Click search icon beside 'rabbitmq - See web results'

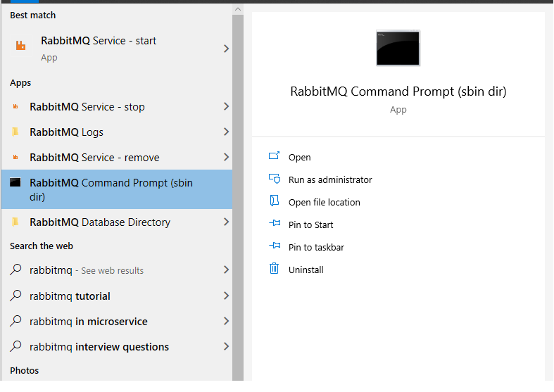click(15, 270)
